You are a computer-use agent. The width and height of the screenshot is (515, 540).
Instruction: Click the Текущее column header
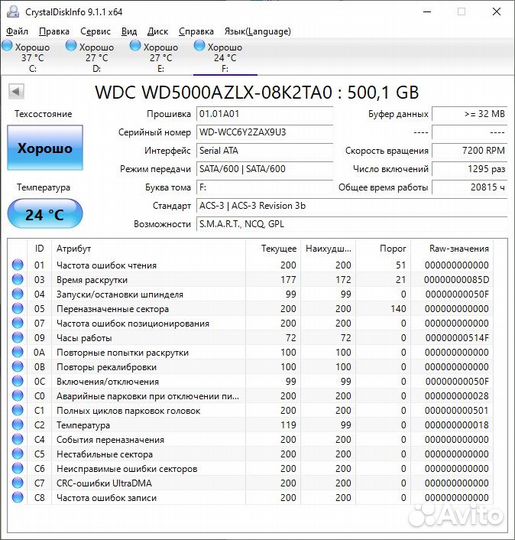[x=273, y=248]
